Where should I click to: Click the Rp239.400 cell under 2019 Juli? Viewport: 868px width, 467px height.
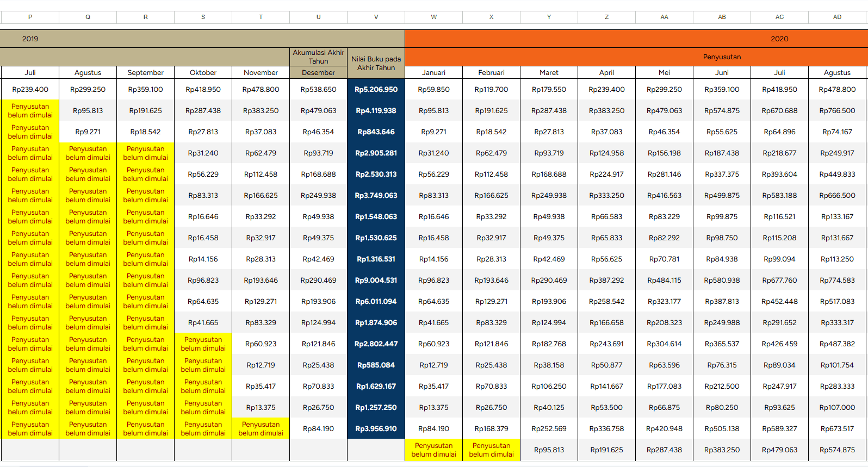click(x=30, y=89)
